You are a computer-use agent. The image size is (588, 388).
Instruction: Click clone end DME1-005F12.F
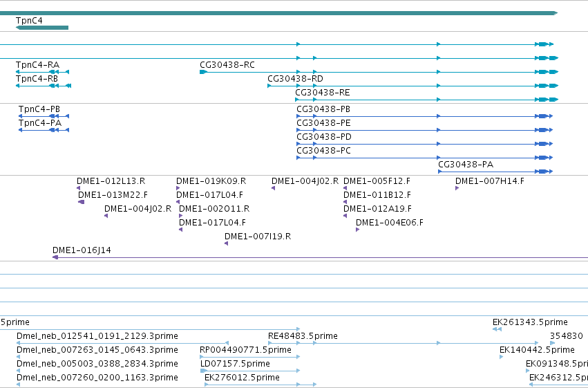tap(377, 181)
